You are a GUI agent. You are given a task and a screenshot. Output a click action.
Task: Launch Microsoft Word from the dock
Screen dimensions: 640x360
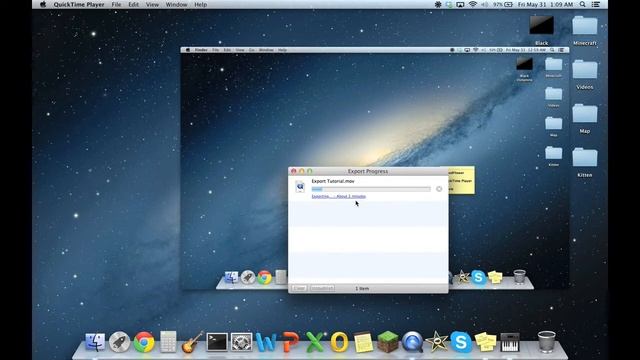(x=266, y=342)
